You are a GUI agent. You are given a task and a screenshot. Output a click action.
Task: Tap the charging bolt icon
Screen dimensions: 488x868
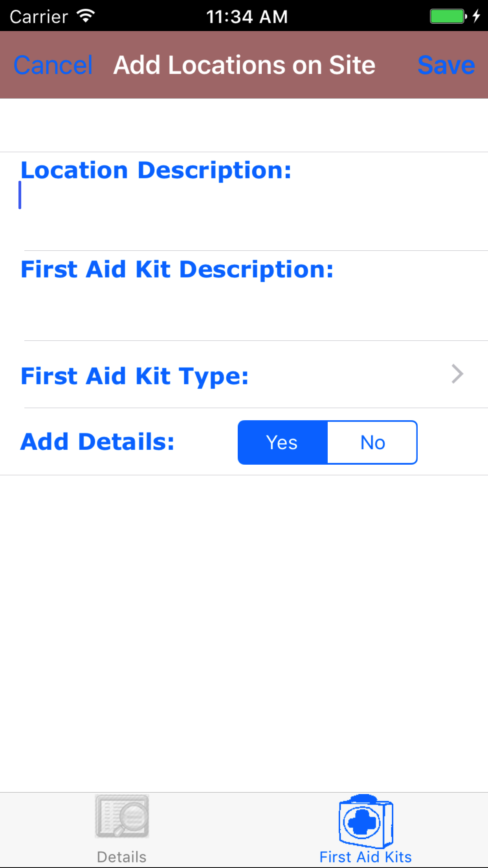point(476,16)
